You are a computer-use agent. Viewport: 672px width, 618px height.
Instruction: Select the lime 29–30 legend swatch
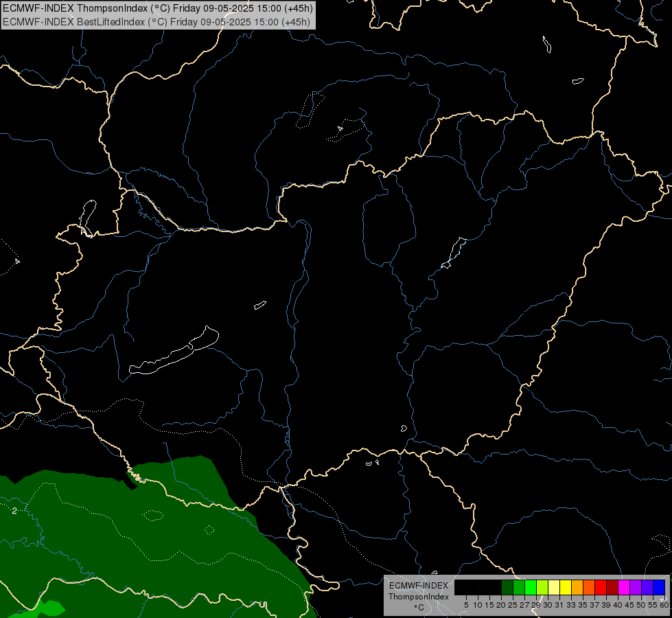(x=542, y=587)
